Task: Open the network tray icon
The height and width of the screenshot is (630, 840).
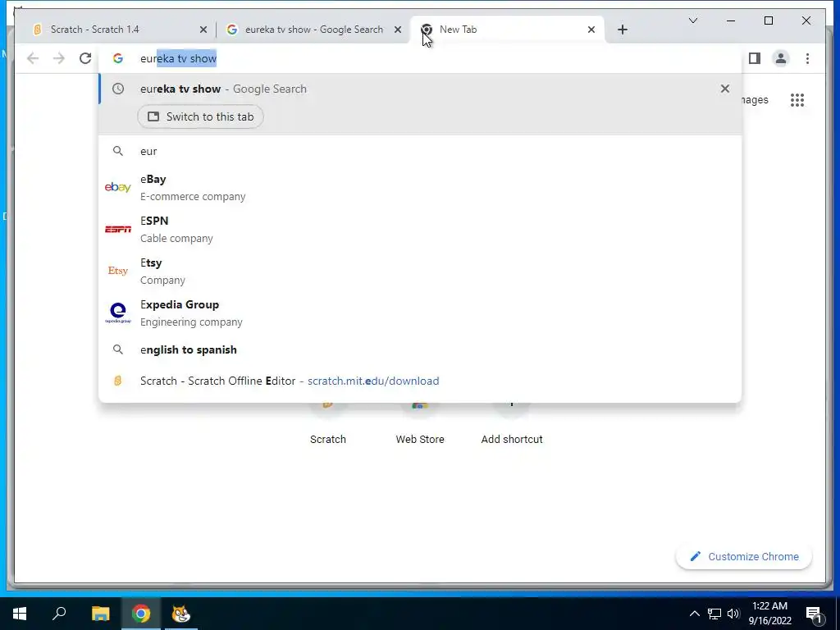Action: click(x=714, y=614)
